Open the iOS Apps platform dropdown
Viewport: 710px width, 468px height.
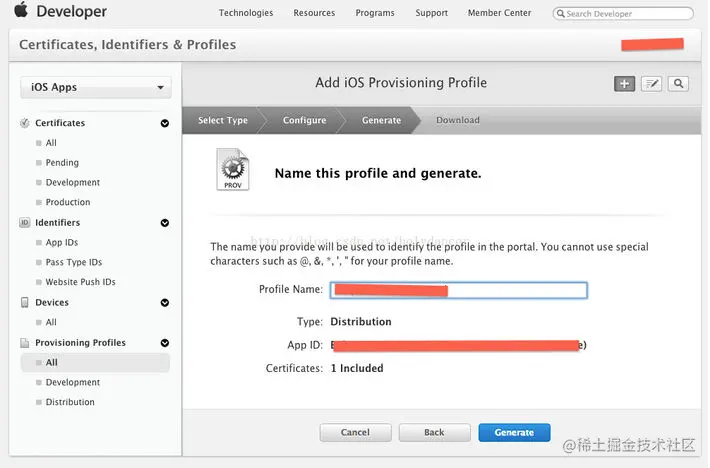click(96, 88)
